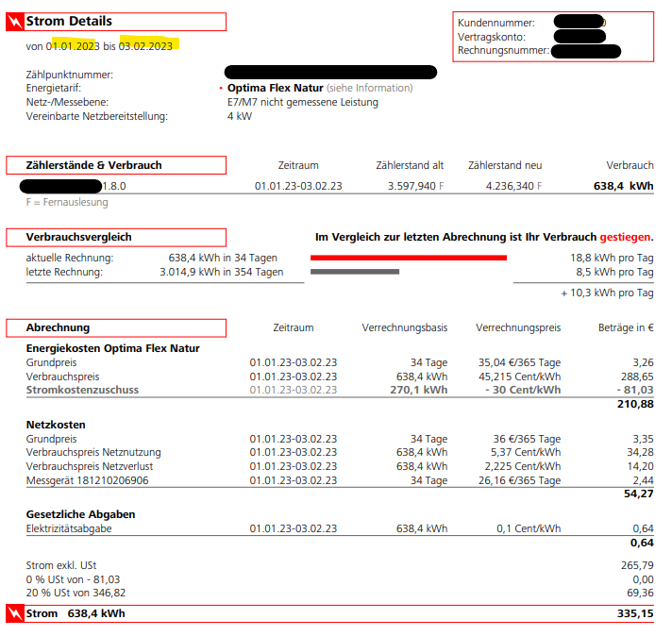Select the 'Strom Details' heading

point(69,21)
